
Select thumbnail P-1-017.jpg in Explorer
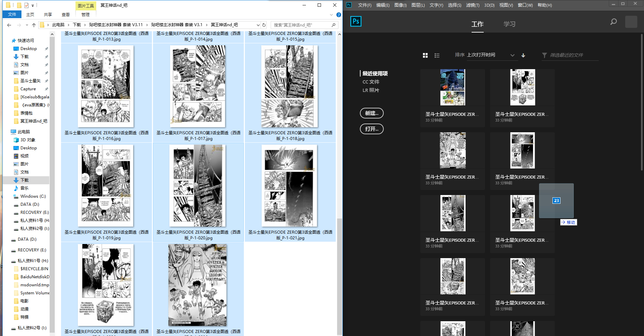point(198,86)
